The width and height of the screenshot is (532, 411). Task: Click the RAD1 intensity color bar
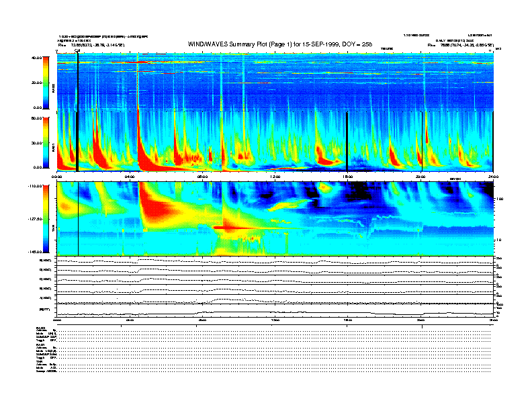pyautogui.click(x=46, y=142)
